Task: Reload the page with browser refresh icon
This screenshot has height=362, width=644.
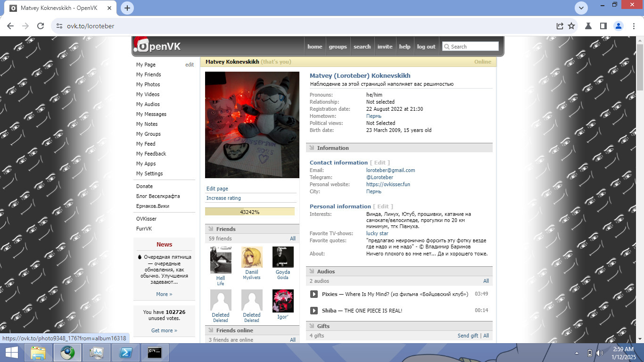Action: (41, 26)
